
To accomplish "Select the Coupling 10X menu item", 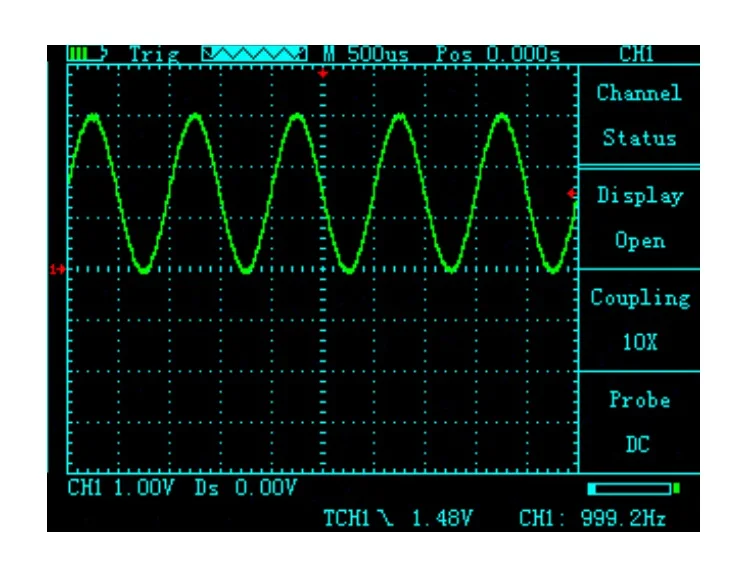I will (639, 320).
